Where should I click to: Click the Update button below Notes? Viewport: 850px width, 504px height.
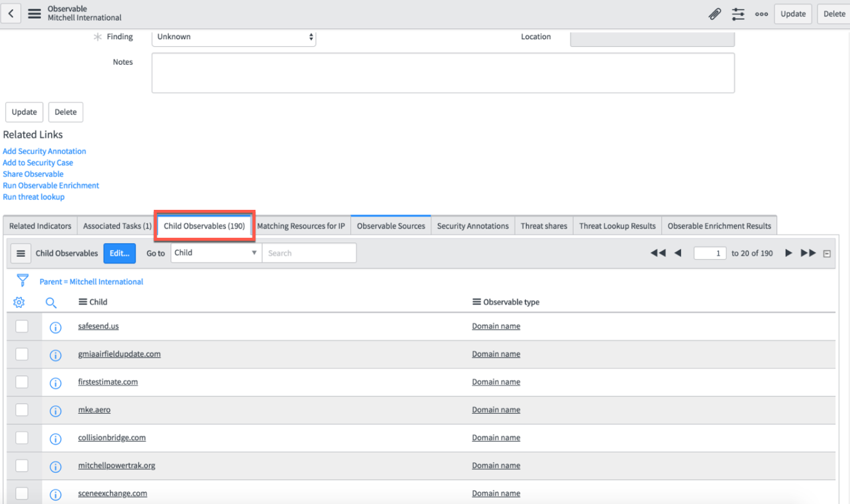tap(25, 112)
